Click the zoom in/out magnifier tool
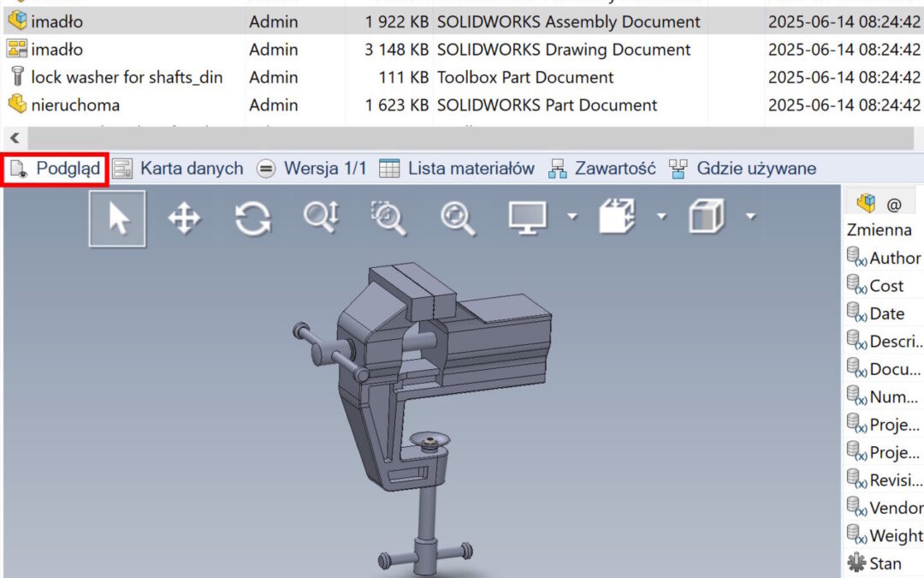 [321, 217]
